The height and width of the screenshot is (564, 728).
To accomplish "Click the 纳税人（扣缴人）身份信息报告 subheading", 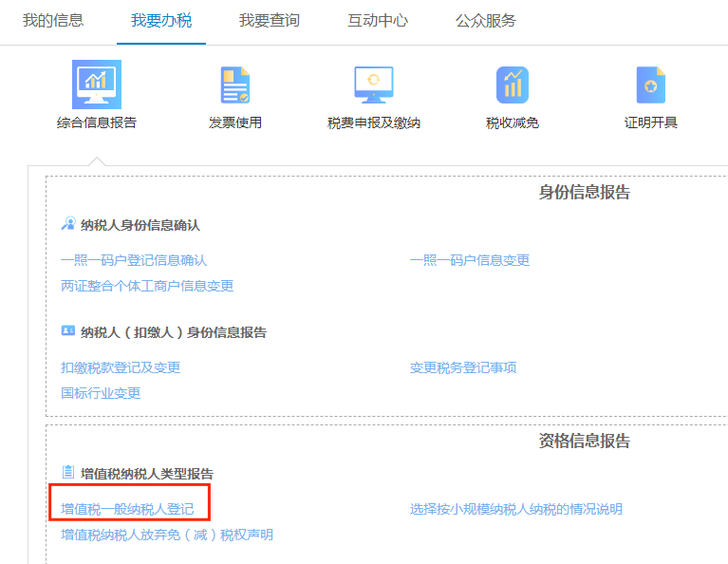I will [x=174, y=332].
